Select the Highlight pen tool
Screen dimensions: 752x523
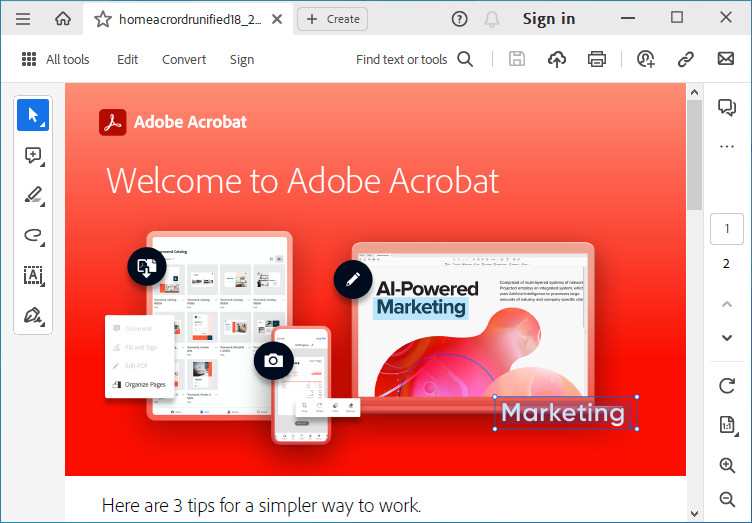33,196
